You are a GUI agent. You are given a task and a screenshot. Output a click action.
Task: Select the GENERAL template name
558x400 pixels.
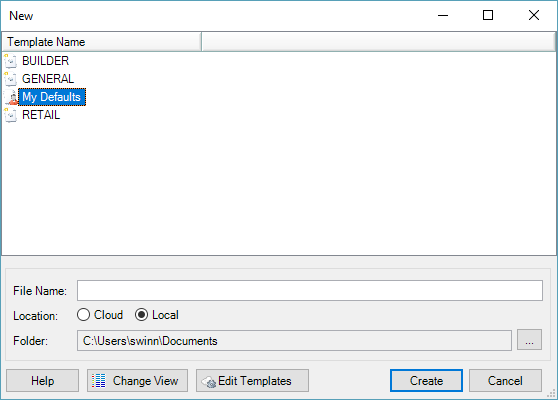click(48, 79)
